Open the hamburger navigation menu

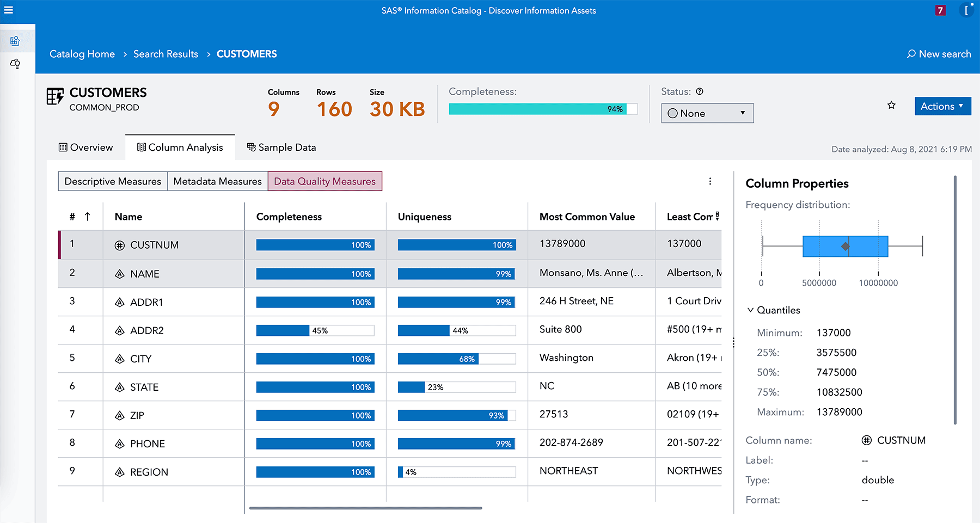click(x=8, y=10)
